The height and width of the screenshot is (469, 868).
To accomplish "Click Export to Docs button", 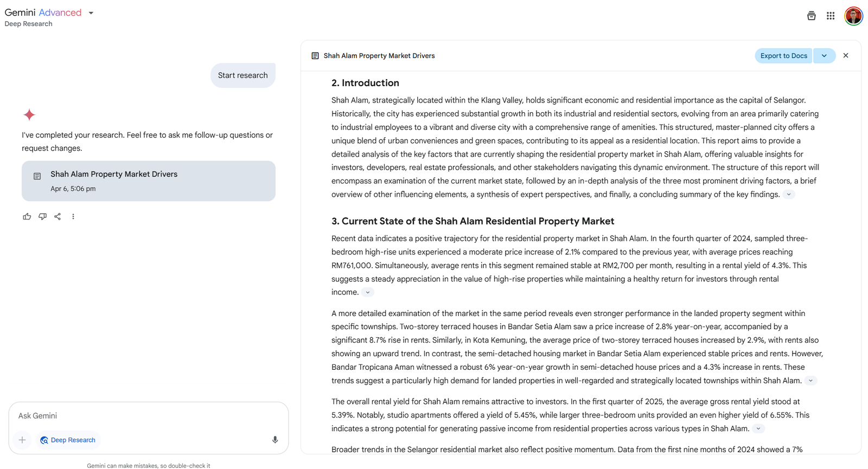I will (783, 56).
